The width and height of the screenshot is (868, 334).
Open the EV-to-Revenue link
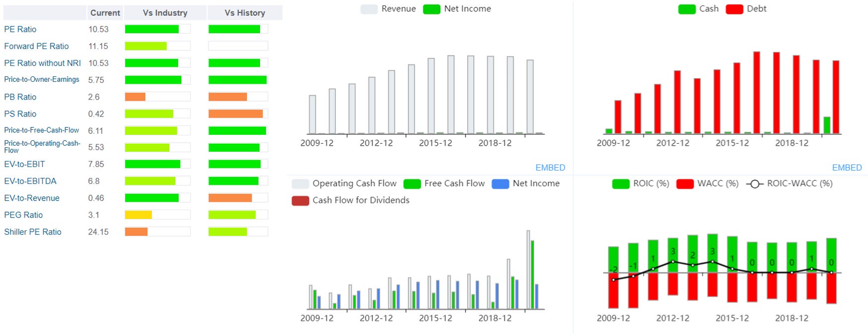click(32, 198)
